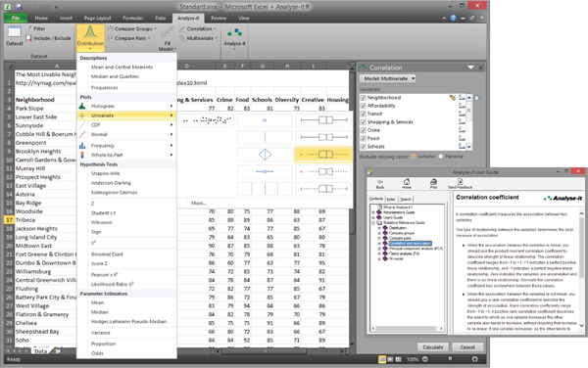Click the Dataset icon in ribbon
Screen dimensions: 588x368
coord(15,36)
